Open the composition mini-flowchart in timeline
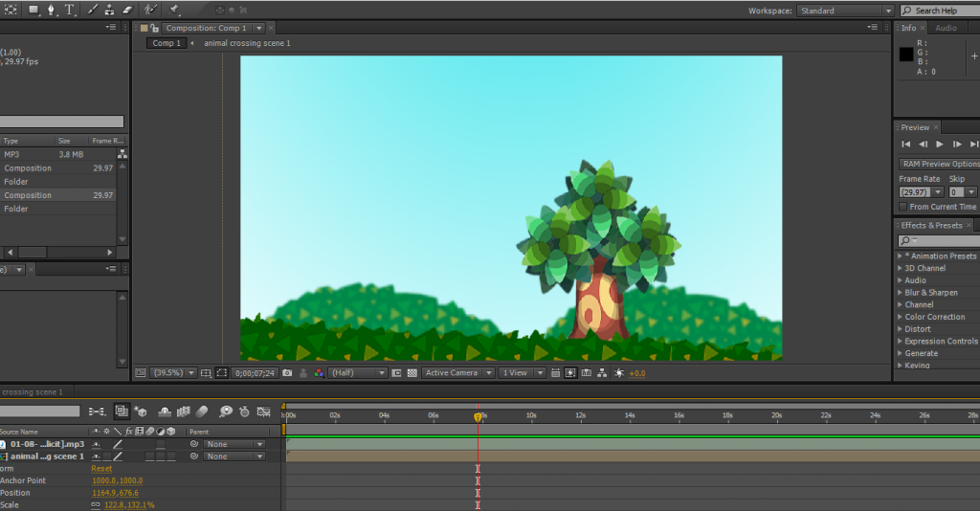This screenshot has width=980, height=511. tap(97, 411)
